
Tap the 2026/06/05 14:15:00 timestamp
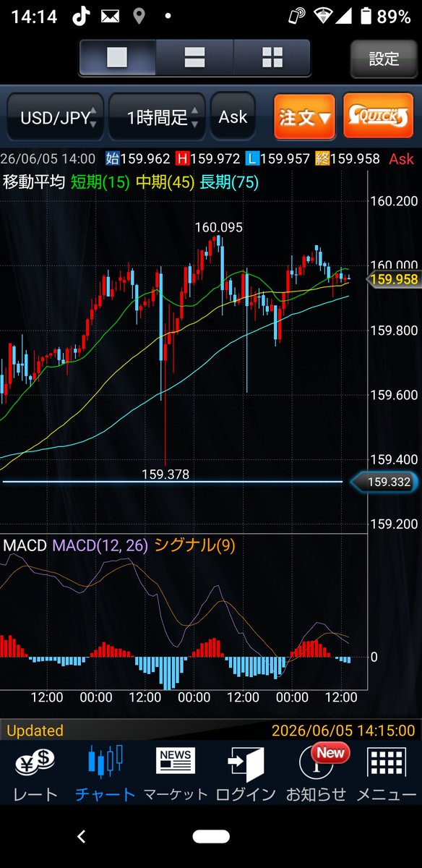click(343, 731)
